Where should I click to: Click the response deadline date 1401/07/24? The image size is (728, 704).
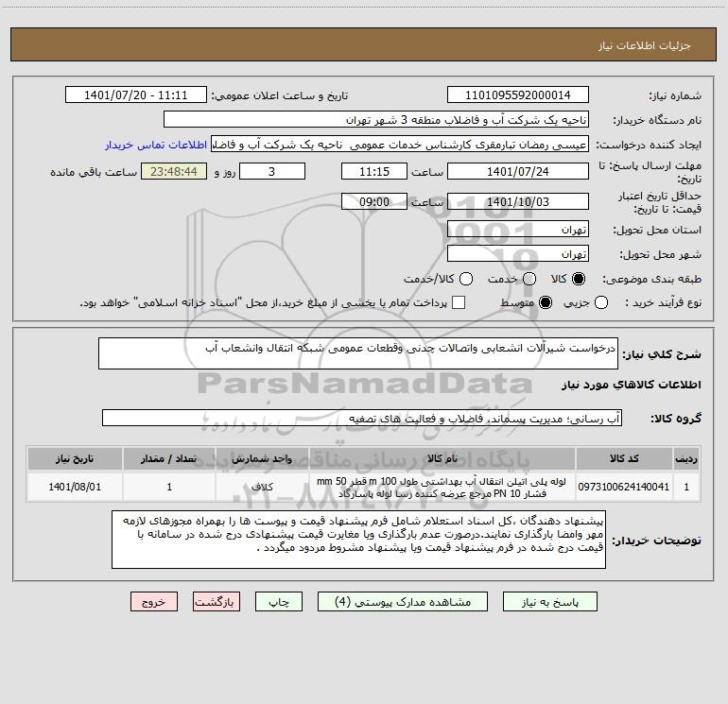pos(518,171)
